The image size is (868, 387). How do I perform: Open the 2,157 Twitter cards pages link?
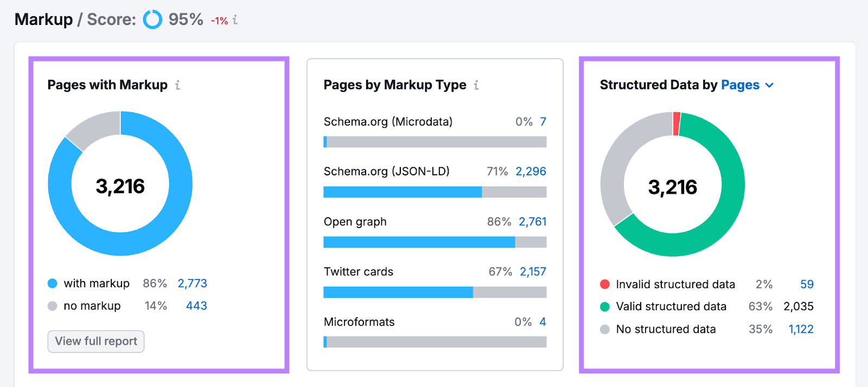pos(533,271)
